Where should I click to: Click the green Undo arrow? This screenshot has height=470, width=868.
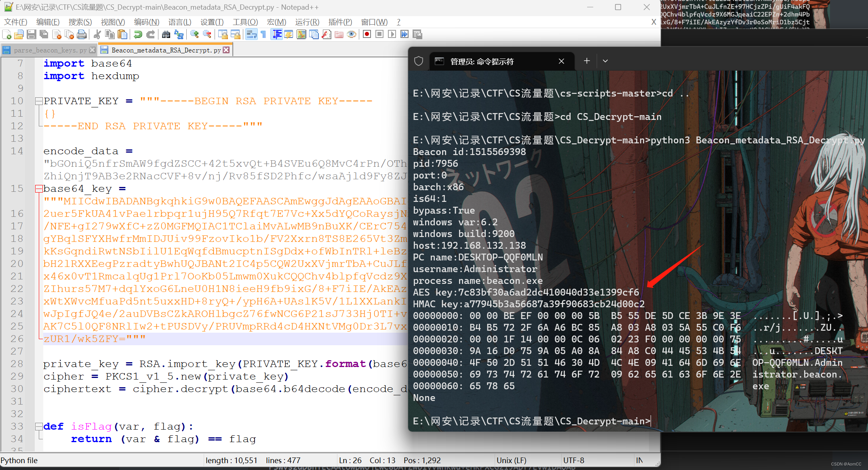coord(138,35)
